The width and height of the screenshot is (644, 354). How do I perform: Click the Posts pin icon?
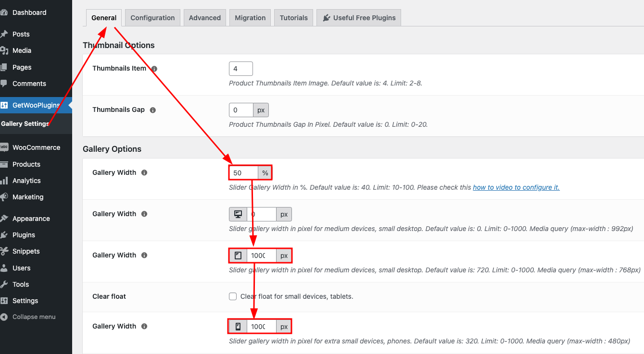click(4, 34)
